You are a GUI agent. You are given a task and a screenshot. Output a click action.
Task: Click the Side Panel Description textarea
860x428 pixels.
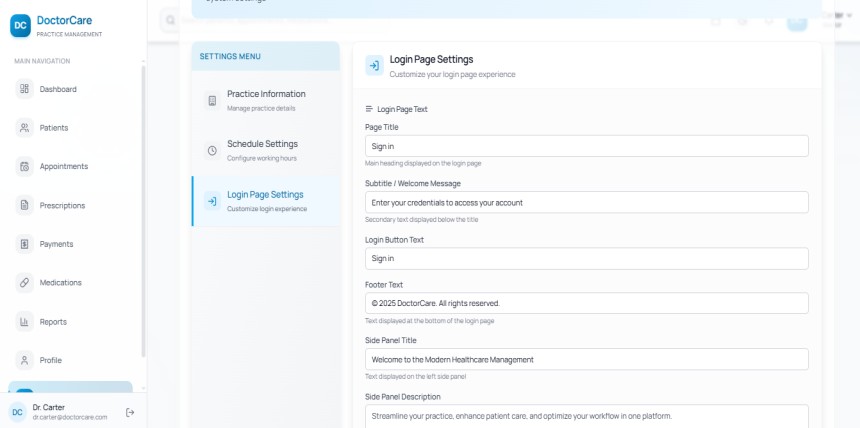(586, 415)
